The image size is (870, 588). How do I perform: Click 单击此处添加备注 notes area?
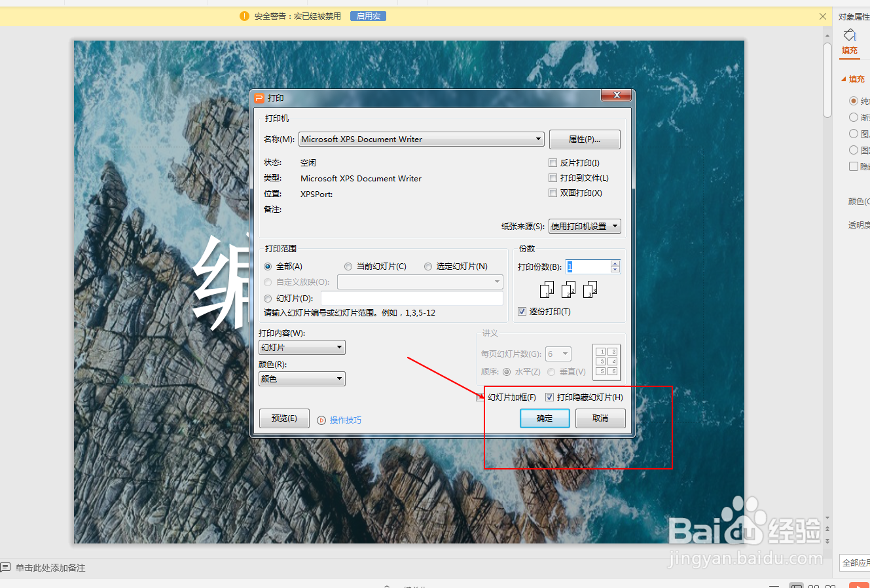[50, 568]
